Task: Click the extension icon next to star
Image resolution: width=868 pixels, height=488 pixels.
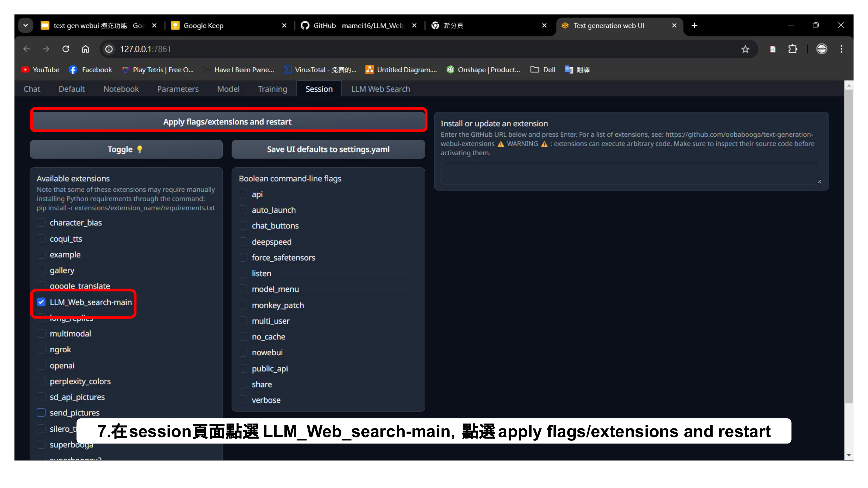Action: (x=773, y=49)
